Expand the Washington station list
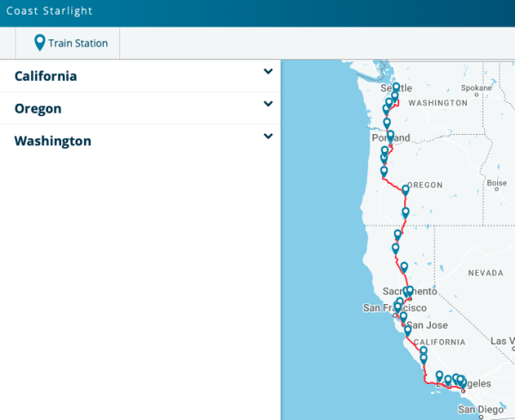 [x=269, y=136]
